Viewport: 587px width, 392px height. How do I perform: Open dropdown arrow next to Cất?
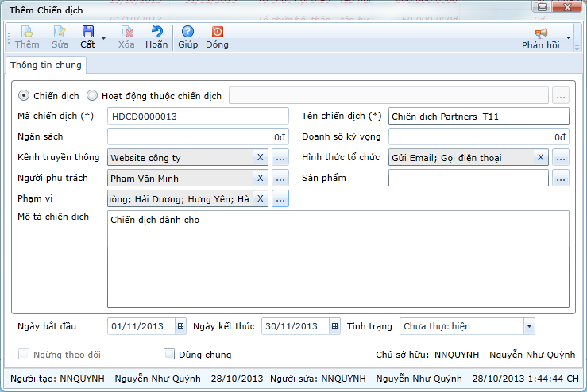tap(103, 37)
